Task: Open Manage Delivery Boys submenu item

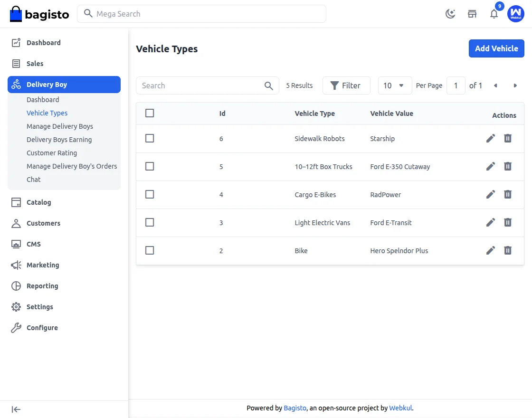Action: pos(60,126)
